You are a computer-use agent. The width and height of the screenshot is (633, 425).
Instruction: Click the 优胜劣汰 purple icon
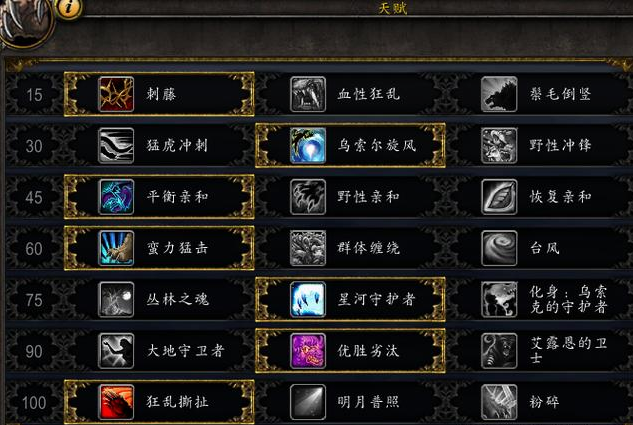(x=308, y=351)
